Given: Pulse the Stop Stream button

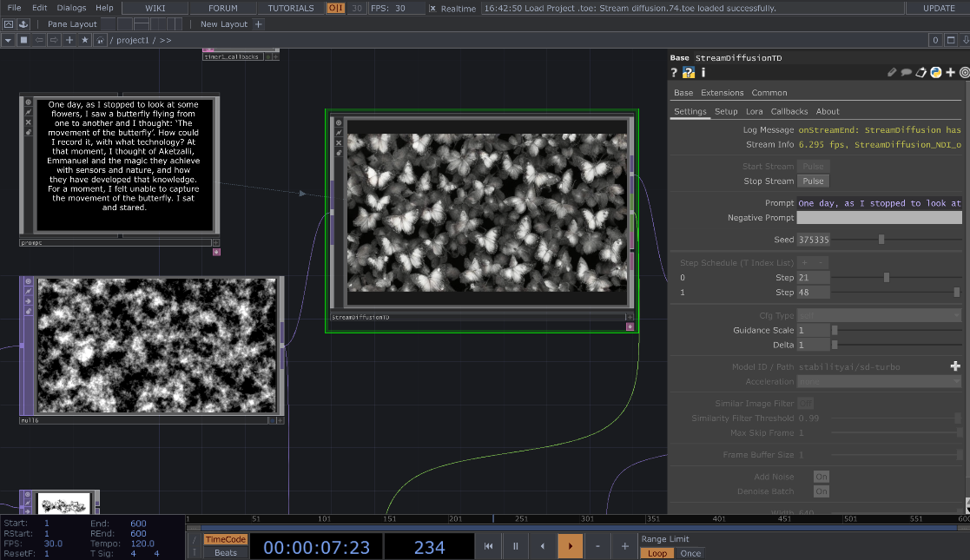Looking at the screenshot, I should click(813, 181).
